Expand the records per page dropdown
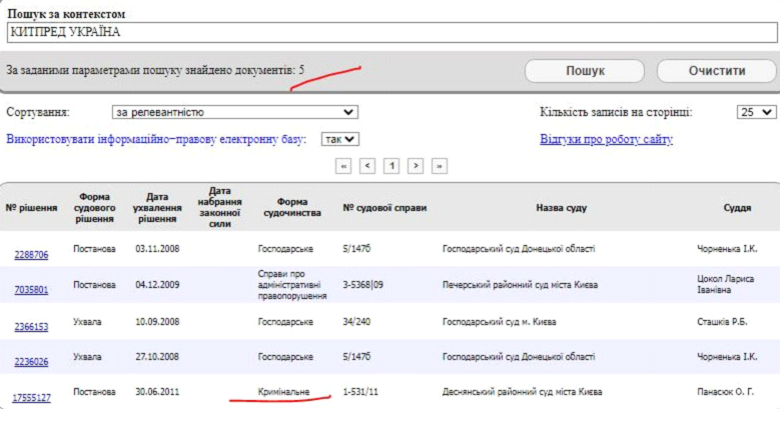This screenshot has height=422, width=780. pos(756,112)
